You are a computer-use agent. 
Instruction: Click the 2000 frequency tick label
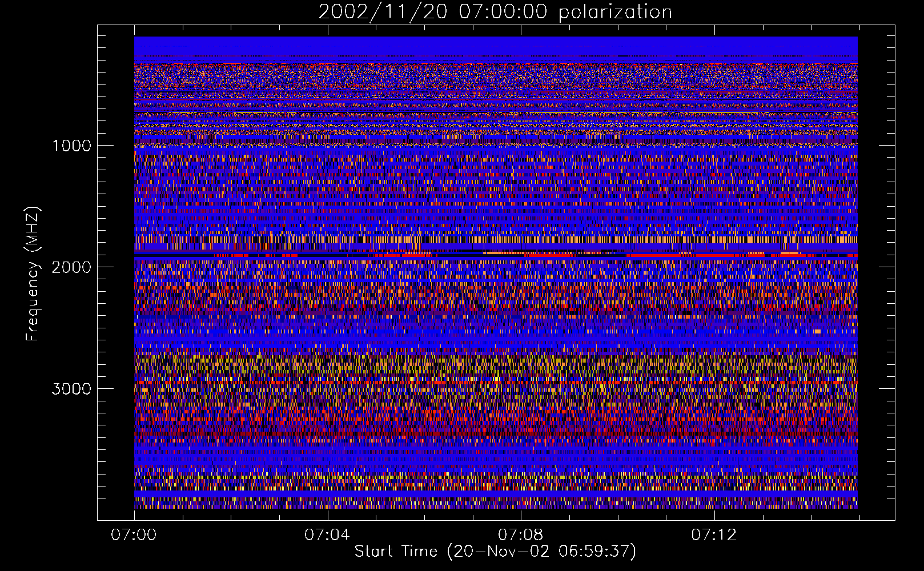tap(72, 267)
